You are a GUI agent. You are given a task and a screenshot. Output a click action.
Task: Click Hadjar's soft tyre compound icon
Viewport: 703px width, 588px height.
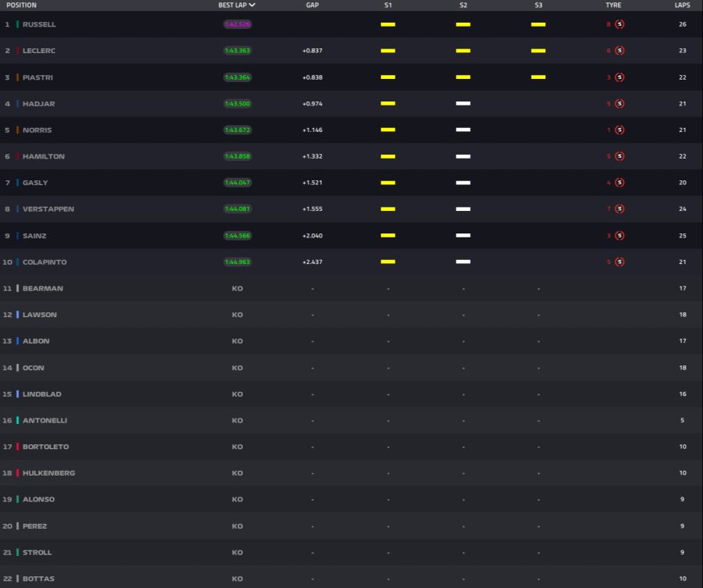(619, 104)
